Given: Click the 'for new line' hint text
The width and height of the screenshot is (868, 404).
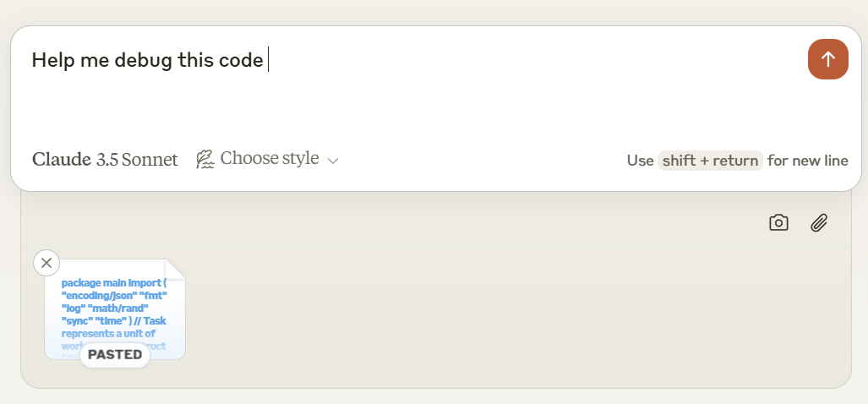Looking at the screenshot, I should [x=807, y=161].
